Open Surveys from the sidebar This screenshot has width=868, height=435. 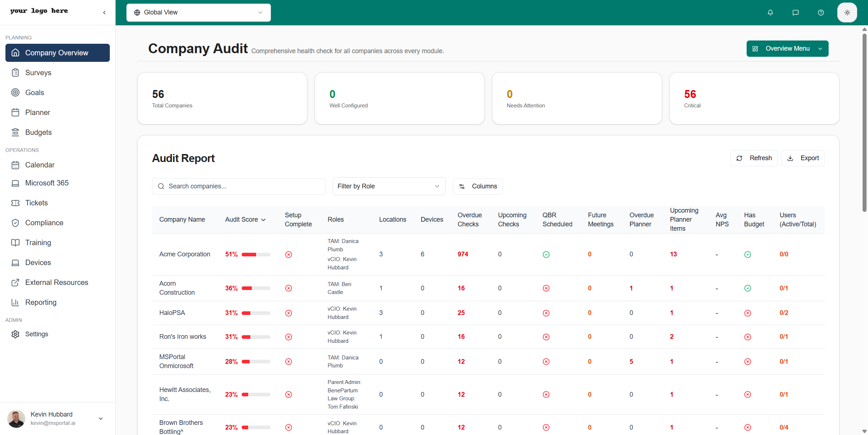[x=38, y=72]
